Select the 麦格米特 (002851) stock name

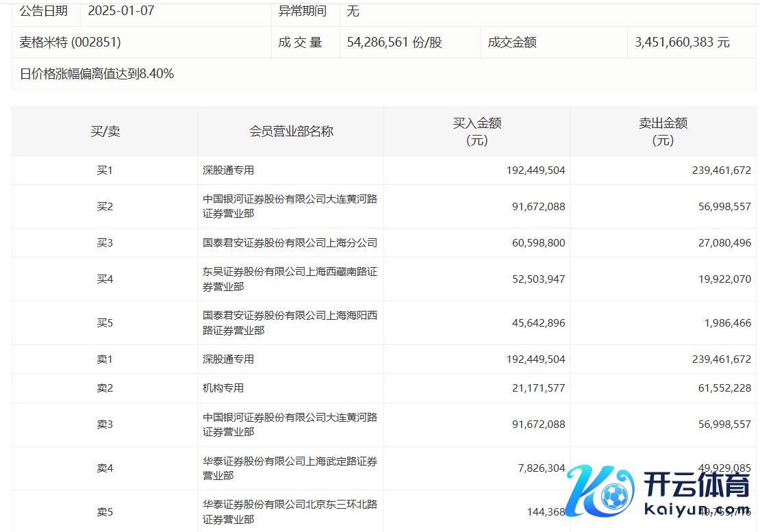click(x=71, y=42)
